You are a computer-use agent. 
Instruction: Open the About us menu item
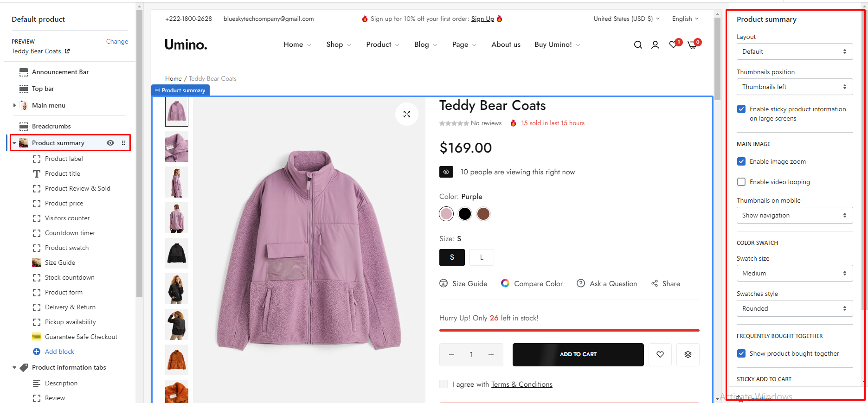click(506, 45)
